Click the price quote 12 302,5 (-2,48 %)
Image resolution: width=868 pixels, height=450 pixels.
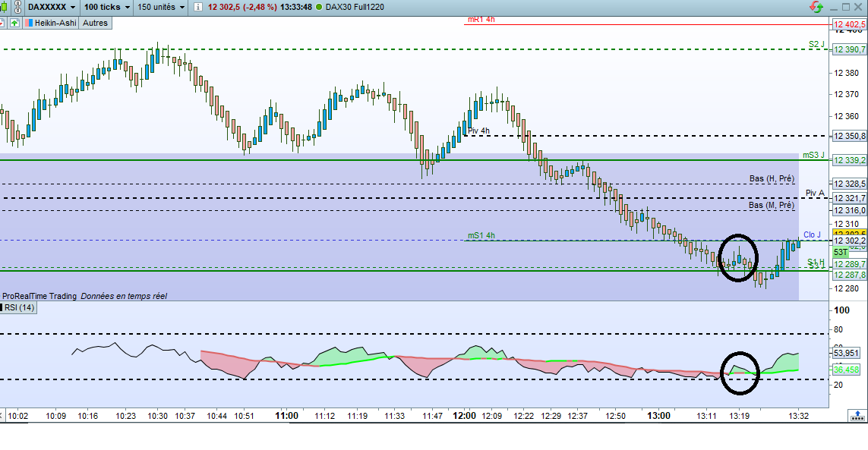(x=242, y=7)
